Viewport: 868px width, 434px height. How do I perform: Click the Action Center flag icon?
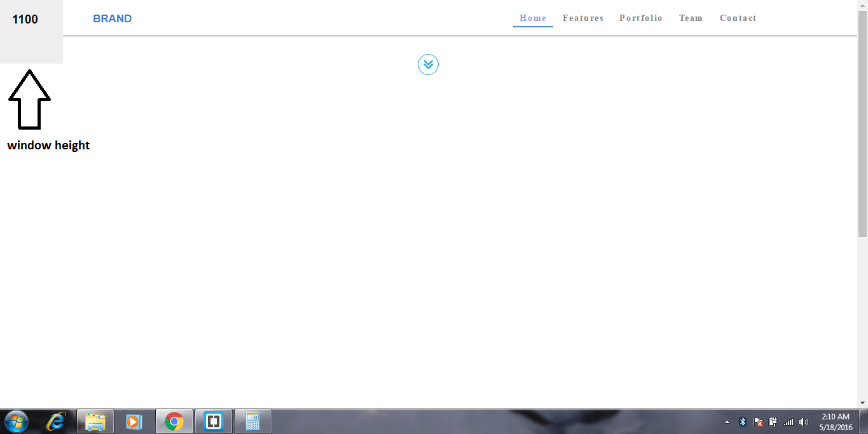pyautogui.click(x=758, y=422)
